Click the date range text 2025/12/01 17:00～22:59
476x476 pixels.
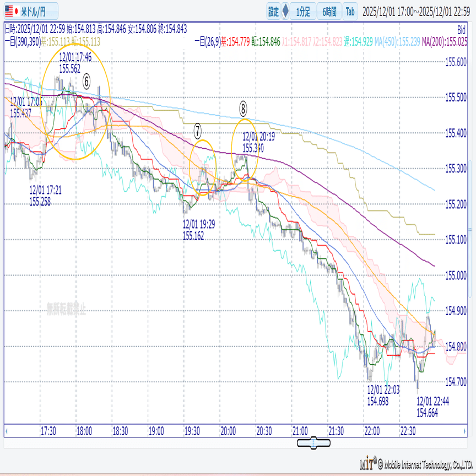pos(416,12)
